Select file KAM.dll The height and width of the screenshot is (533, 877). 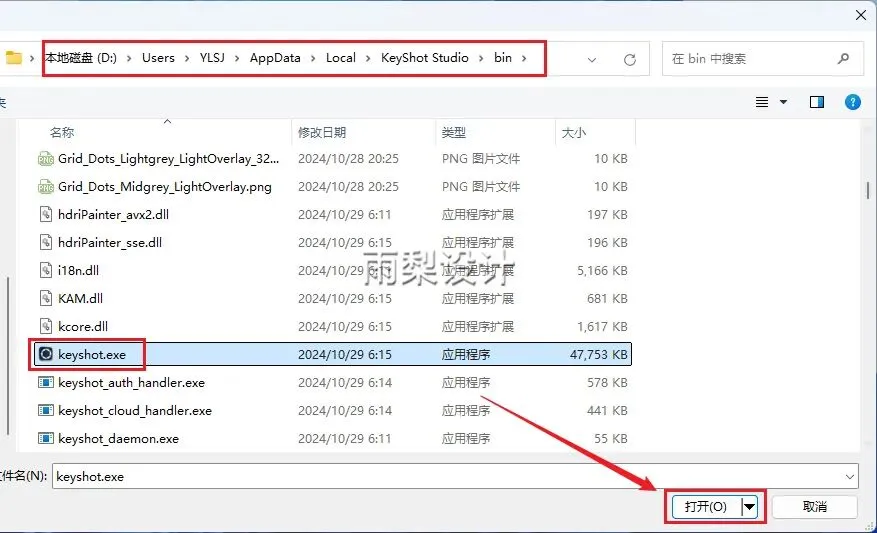pyautogui.click(x=81, y=298)
